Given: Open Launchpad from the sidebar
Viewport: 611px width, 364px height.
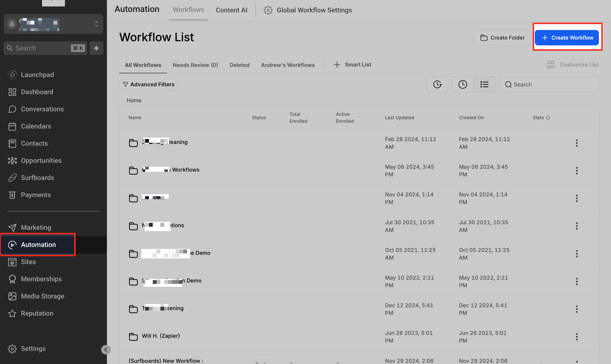Looking at the screenshot, I should 37,75.
